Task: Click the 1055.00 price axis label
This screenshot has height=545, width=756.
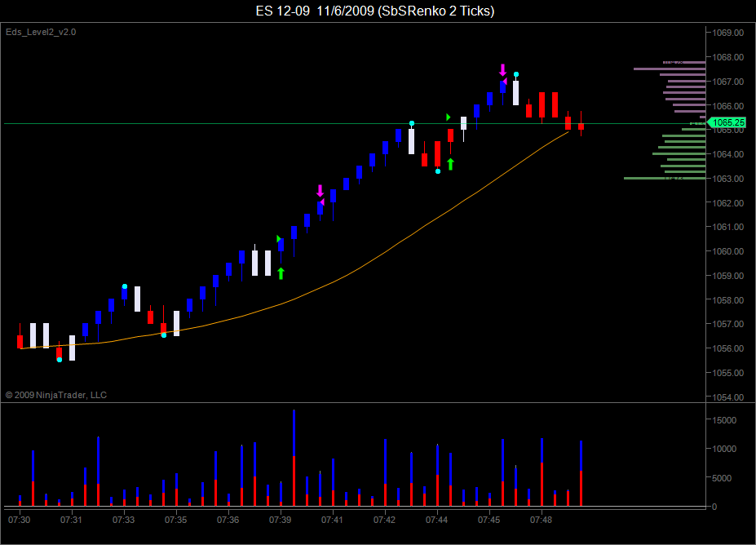Action: [728, 373]
